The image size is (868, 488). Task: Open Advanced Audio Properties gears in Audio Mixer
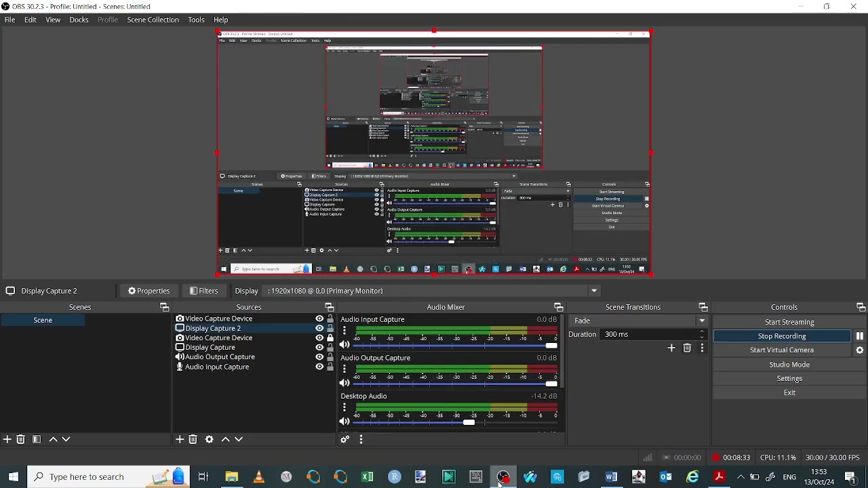(345, 441)
